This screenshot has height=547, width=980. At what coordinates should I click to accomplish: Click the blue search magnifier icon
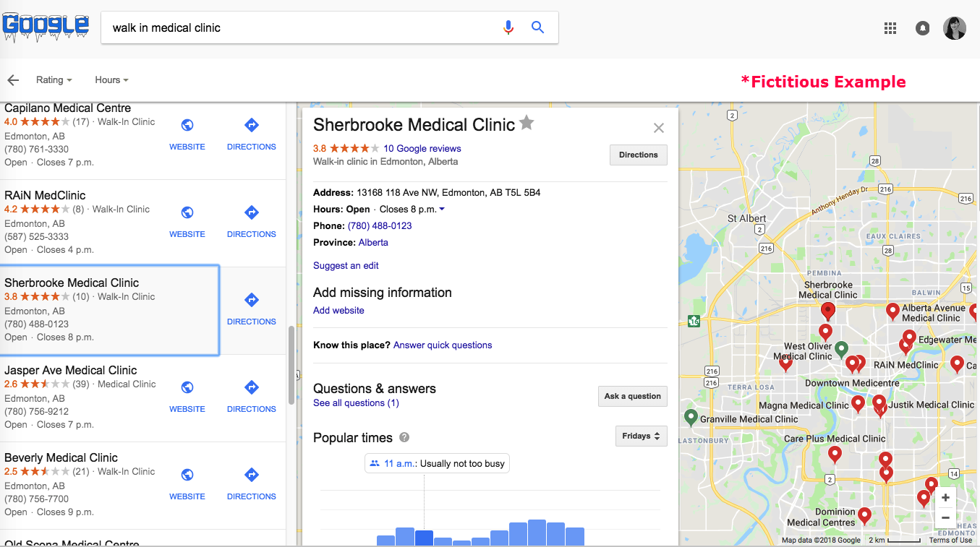pyautogui.click(x=537, y=27)
